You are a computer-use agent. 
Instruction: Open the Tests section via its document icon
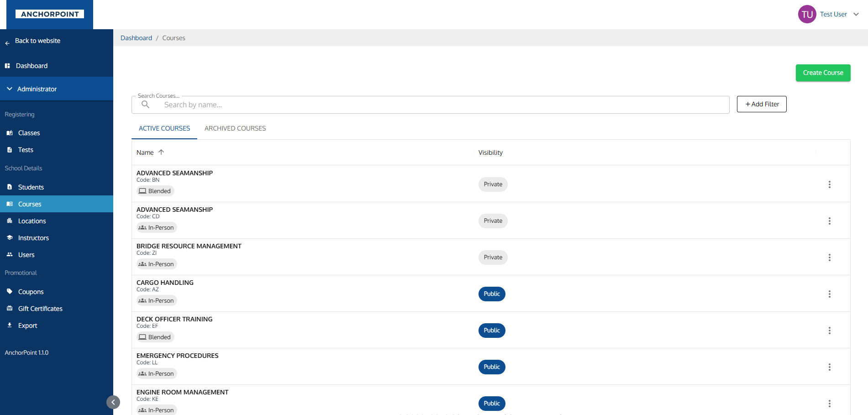coord(10,150)
